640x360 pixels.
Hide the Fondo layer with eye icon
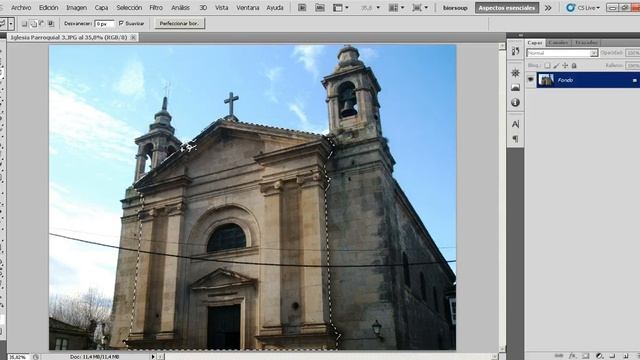point(531,80)
